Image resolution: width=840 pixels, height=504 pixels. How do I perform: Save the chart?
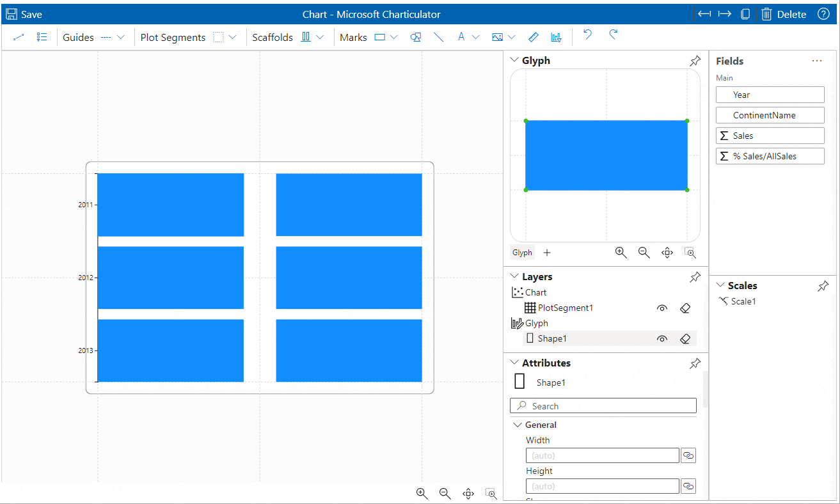(x=23, y=13)
